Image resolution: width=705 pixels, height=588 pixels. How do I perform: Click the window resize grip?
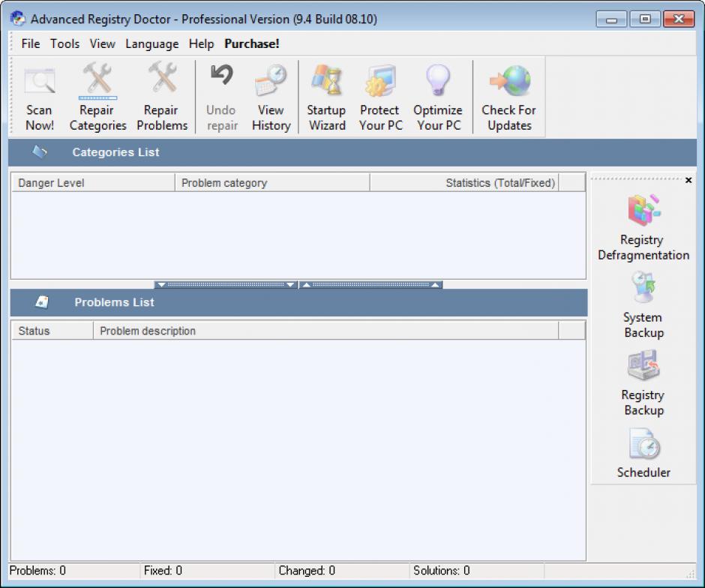690,573
